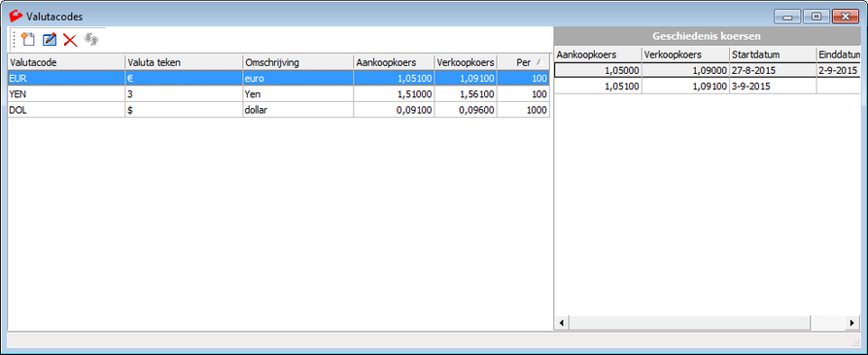This screenshot has height=355, width=868.
Task: Click the Valutacodes window logo icon
Action: (x=17, y=17)
